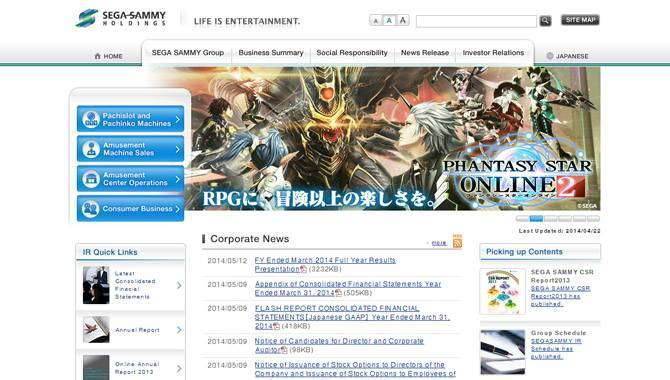Click chevron on Pachislot and Pachinko Machines button
Viewport: 670px width, 380px height.
(178, 119)
